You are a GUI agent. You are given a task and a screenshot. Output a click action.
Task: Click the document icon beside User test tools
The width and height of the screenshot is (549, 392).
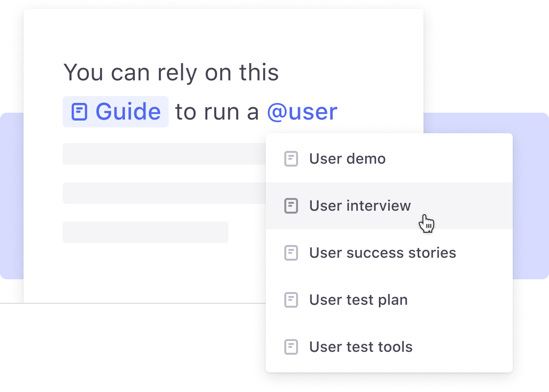[x=291, y=347]
